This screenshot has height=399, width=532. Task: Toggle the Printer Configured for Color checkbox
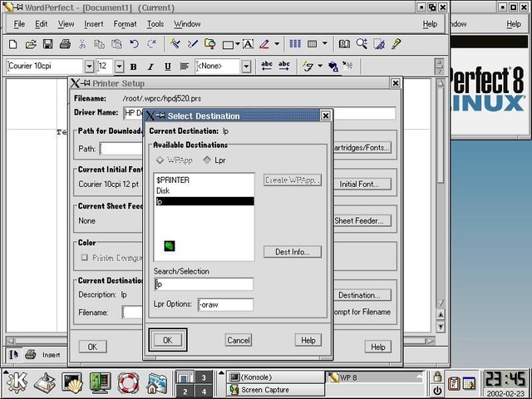pyautogui.click(x=84, y=258)
